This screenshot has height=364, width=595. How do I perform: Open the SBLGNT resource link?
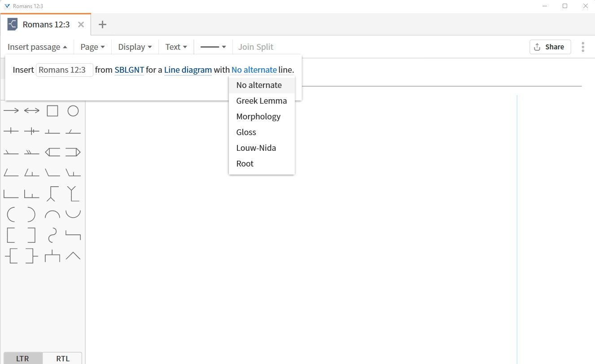[x=129, y=70]
